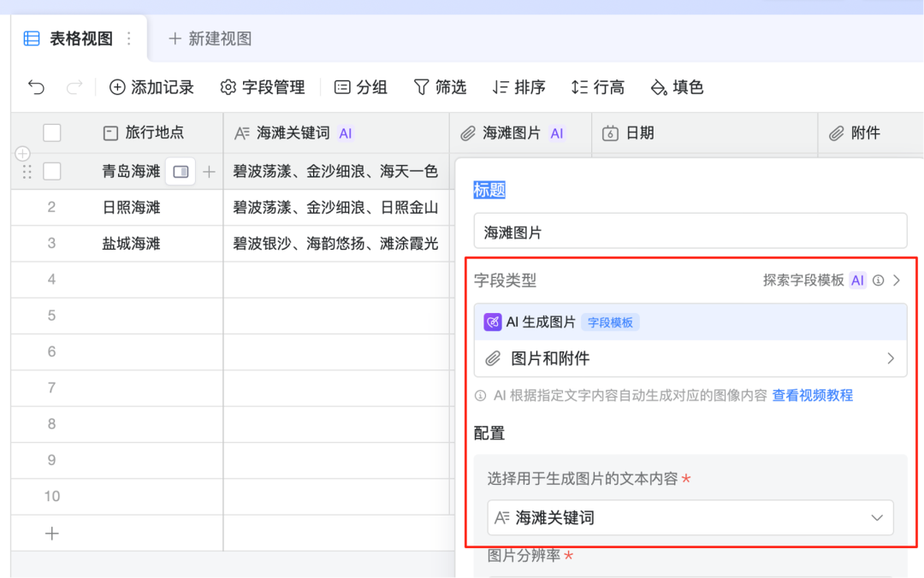
Task: Click the 添加记录 button
Action: click(x=151, y=87)
